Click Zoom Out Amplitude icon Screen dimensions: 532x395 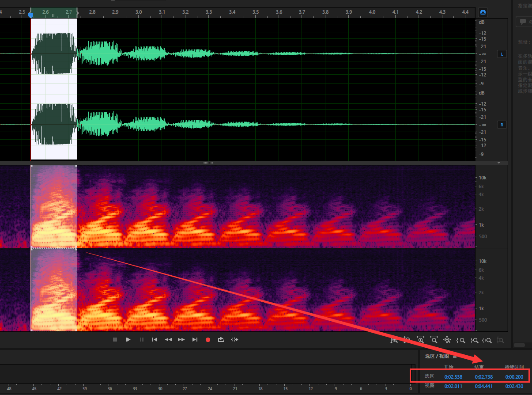pos(407,340)
